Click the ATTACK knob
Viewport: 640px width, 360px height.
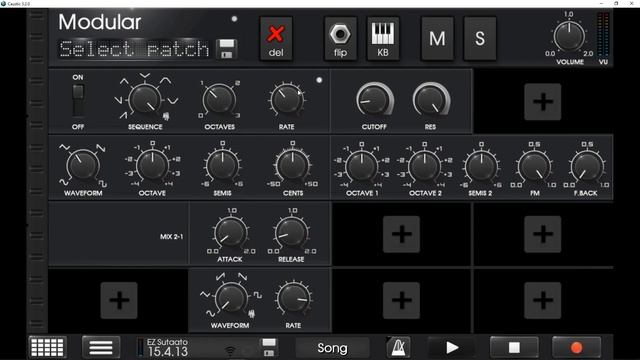231,233
